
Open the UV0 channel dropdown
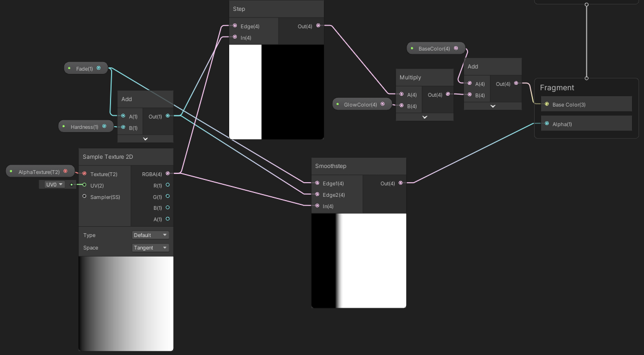tap(54, 184)
